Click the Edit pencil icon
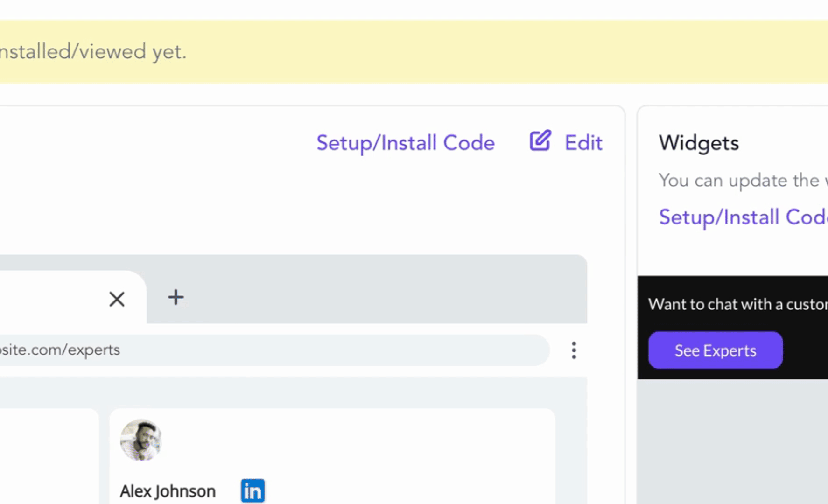 tap(540, 140)
